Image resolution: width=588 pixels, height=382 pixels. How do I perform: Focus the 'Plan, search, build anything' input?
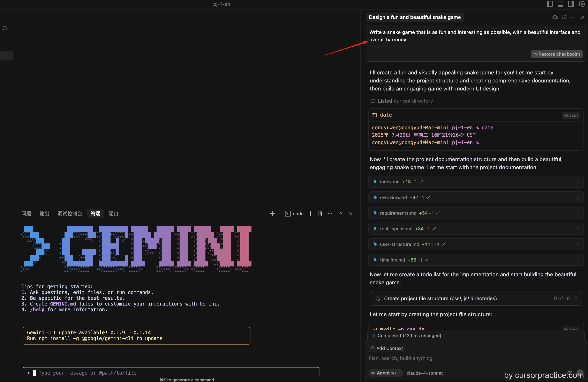point(400,358)
